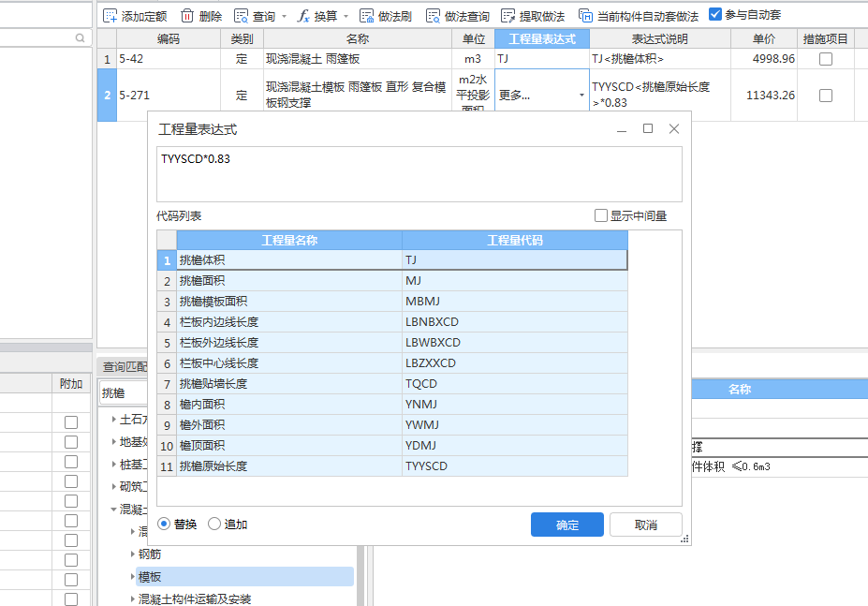Screen dimensions: 868x606
Task: Tick the first checkbox under 附加 column
Action: pos(71,422)
